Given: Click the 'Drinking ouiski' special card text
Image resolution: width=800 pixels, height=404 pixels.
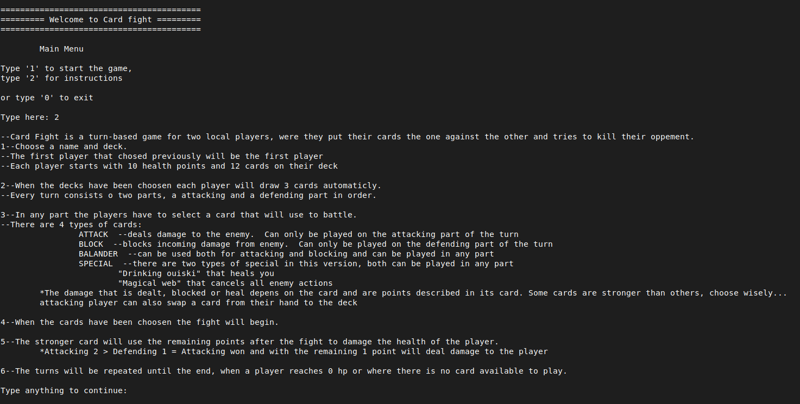Looking at the screenshot, I should (196, 273).
